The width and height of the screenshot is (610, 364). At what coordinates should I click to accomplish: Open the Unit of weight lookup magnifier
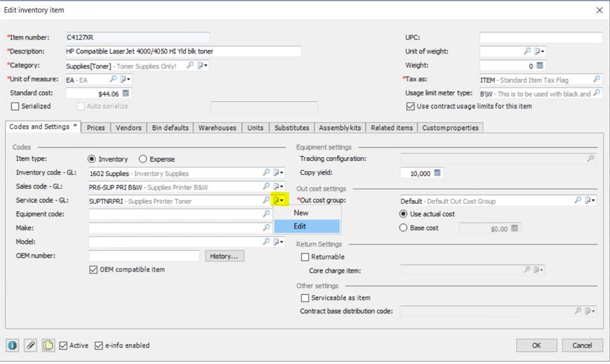(527, 51)
